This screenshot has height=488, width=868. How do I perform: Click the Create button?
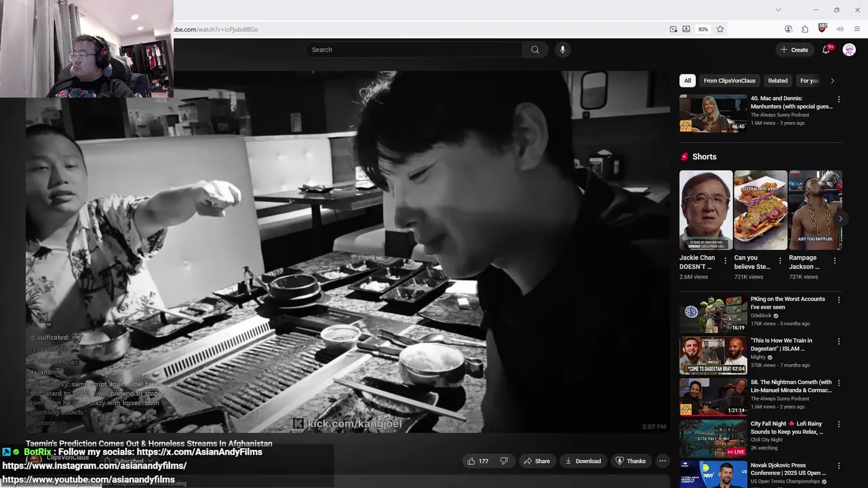[x=794, y=49]
